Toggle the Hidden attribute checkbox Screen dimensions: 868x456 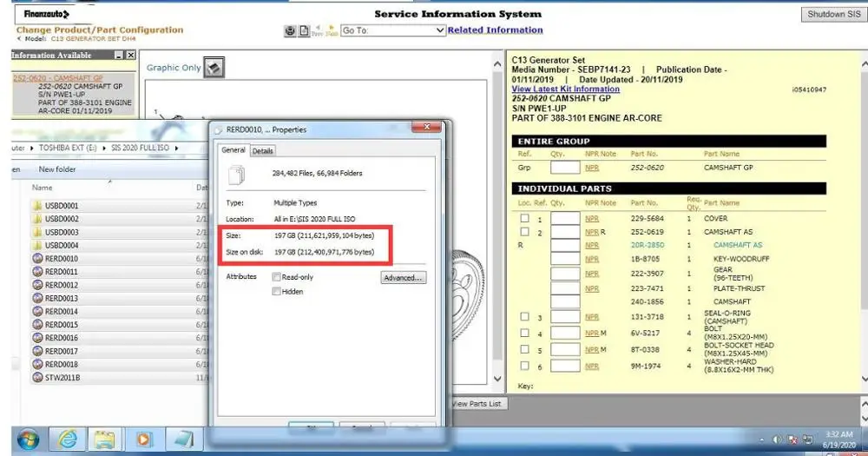click(x=276, y=292)
